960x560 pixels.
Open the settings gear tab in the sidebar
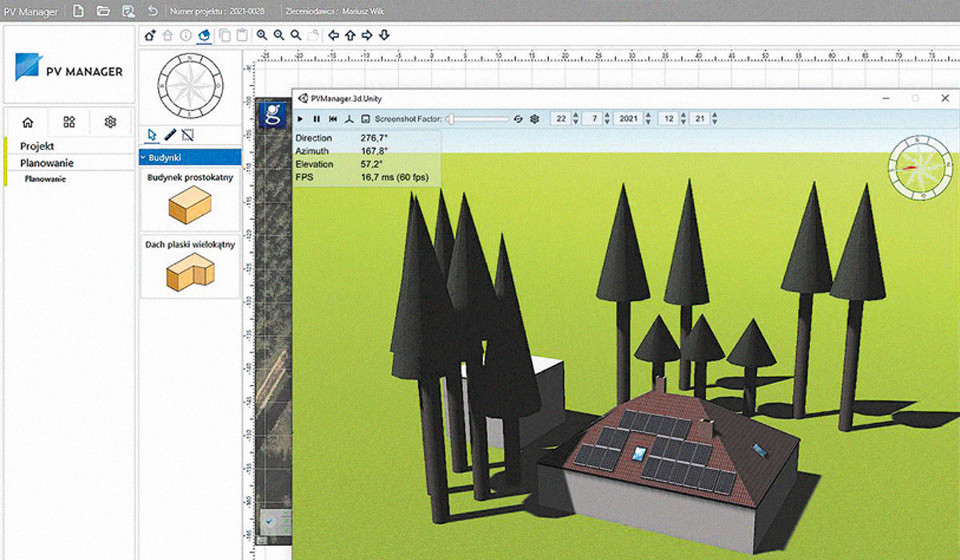(x=110, y=122)
